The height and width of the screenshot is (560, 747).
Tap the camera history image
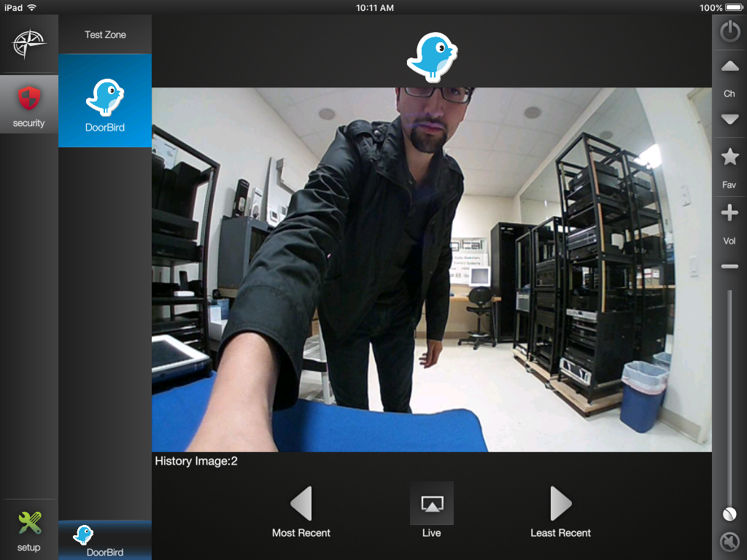(x=432, y=270)
